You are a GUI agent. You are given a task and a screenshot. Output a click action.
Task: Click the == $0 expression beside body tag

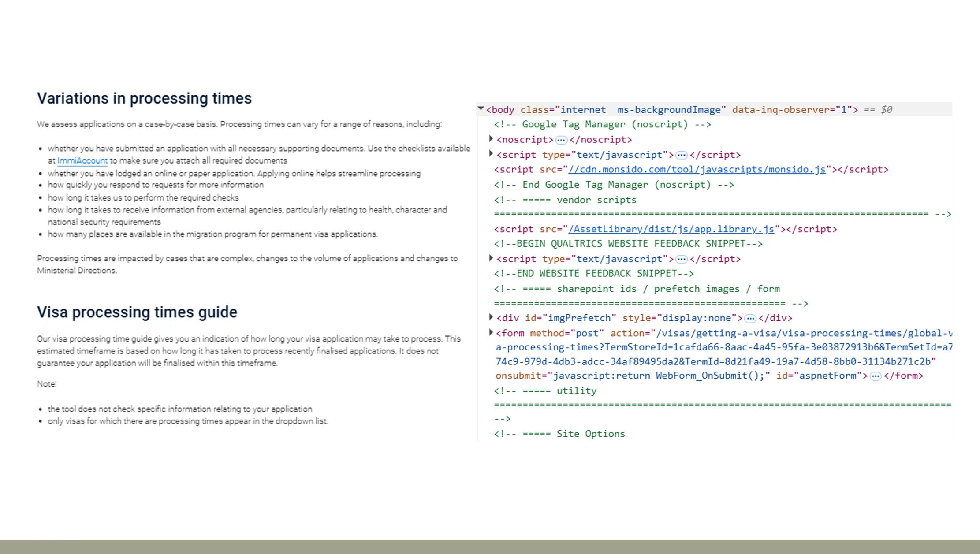click(x=878, y=109)
